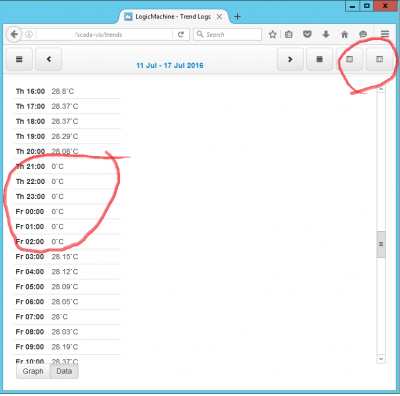Viewport: 400px width, 396px height.
Task: Select the Fr 00:00 0°C row
Action: click(67, 211)
